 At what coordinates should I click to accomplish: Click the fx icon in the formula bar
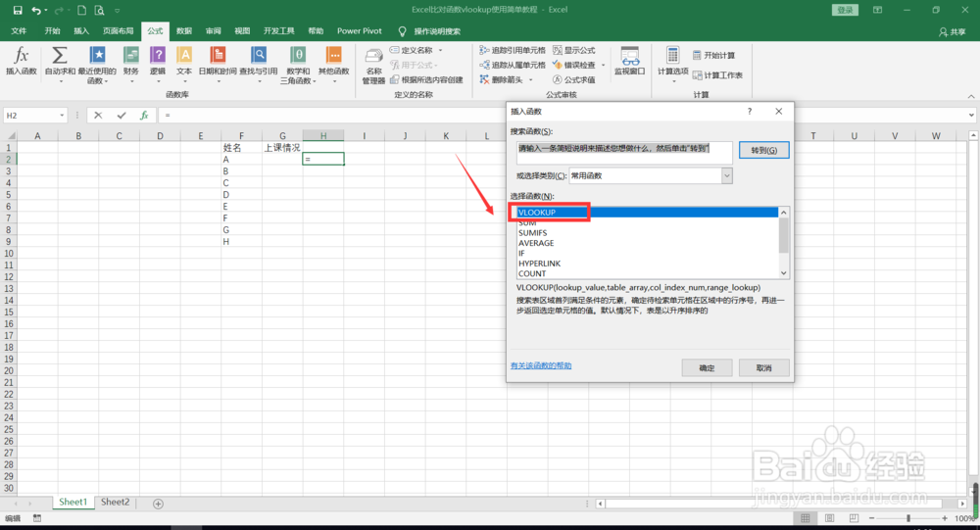(144, 115)
